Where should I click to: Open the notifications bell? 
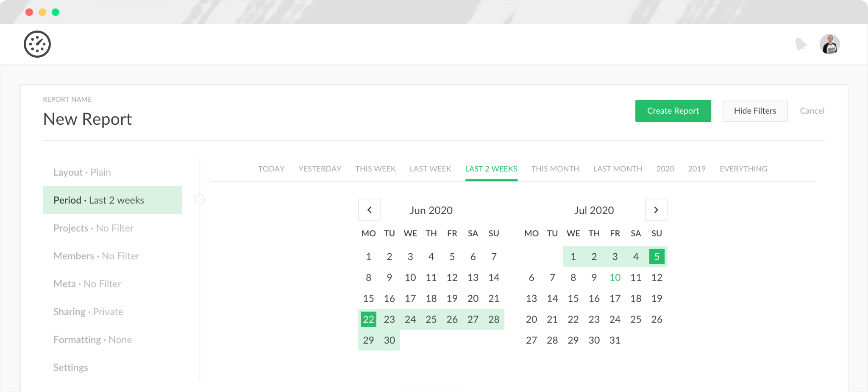click(x=801, y=44)
